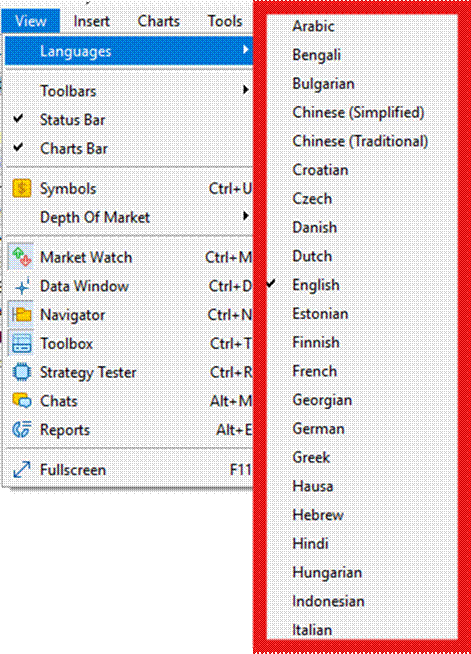Click the Chats bubble icon
Viewport: 471px width, 654px height.
(22, 401)
